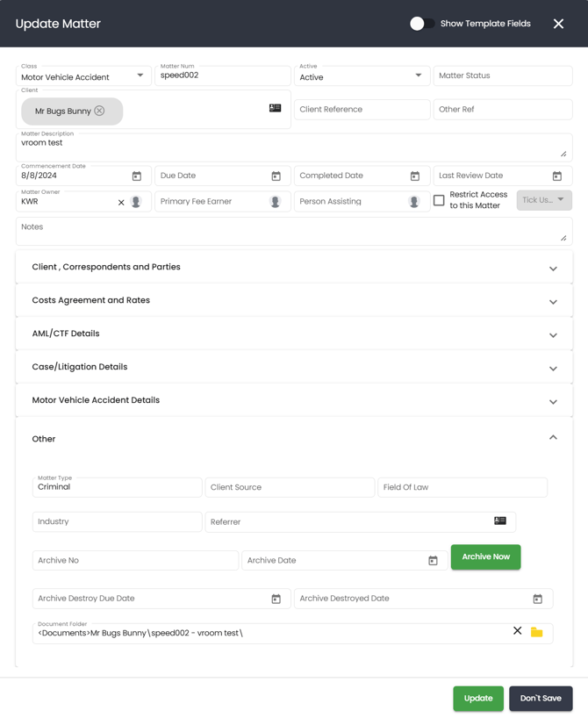
Task: Open Archive Destroy Due Date calendar
Action: tap(276, 599)
